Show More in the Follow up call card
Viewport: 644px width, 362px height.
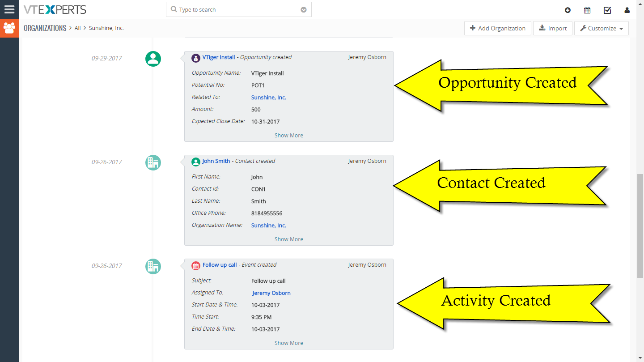(289, 343)
